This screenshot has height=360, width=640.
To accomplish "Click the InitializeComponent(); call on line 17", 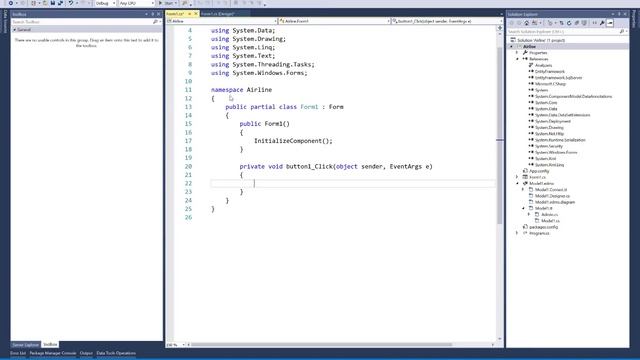I will point(293,141).
